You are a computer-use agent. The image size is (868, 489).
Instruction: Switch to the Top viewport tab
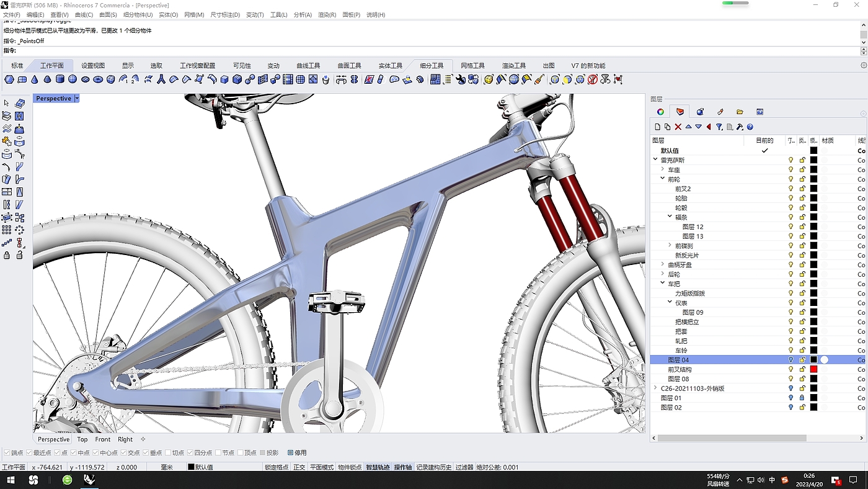coord(82,439)
